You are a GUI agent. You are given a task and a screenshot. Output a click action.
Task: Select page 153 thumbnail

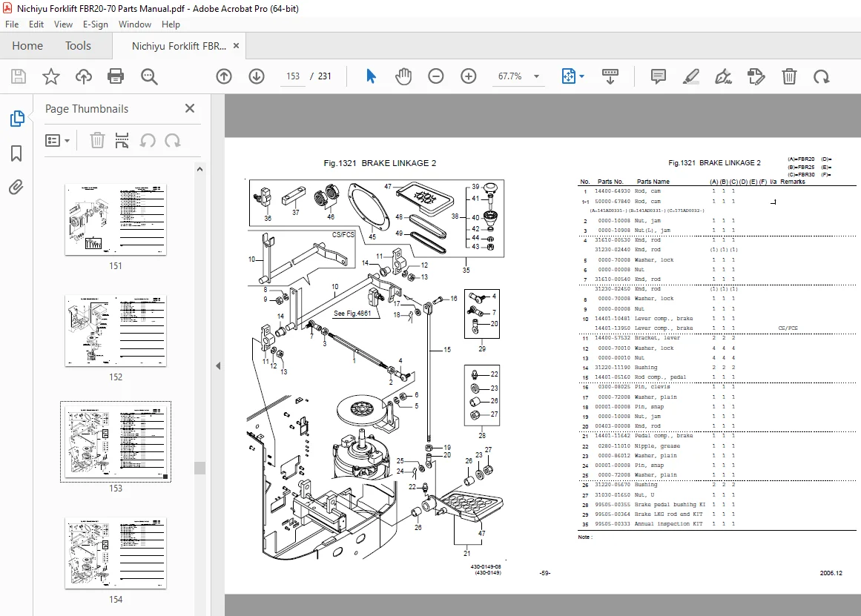point(115,441)
